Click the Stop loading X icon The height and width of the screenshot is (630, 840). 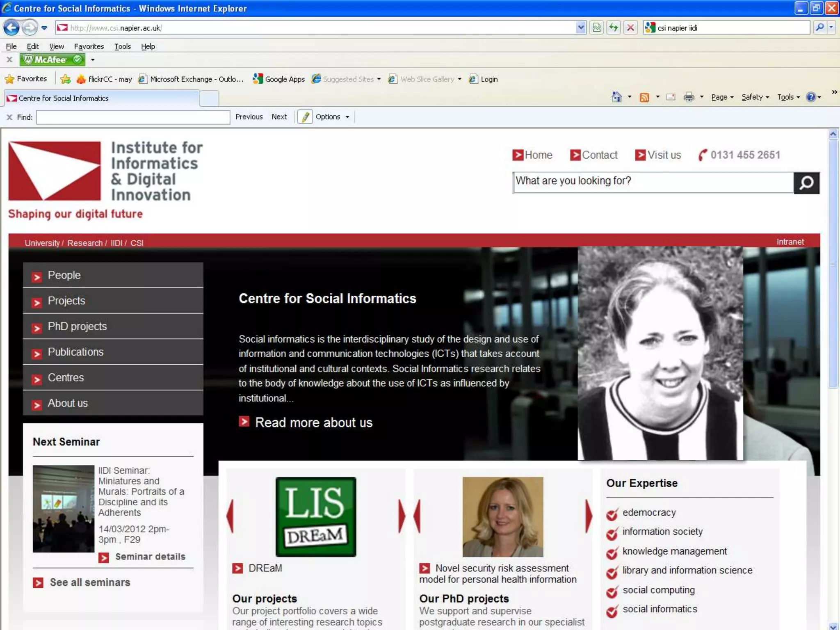(x=630, y=28)
